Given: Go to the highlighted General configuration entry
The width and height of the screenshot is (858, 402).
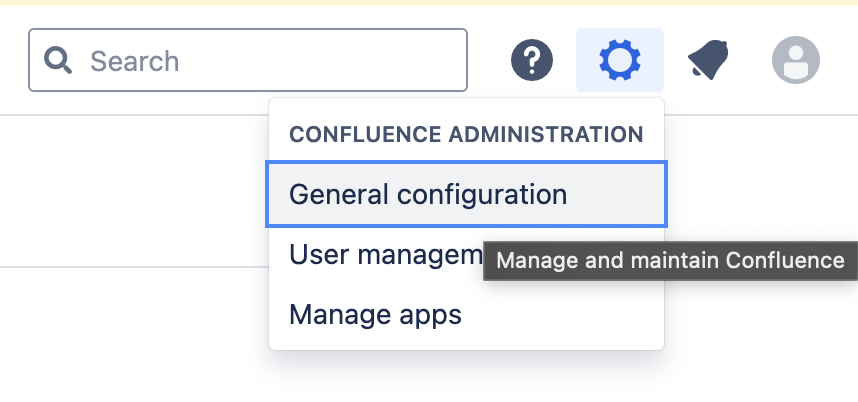Looking at the screenshot, I should pos(466,194).
